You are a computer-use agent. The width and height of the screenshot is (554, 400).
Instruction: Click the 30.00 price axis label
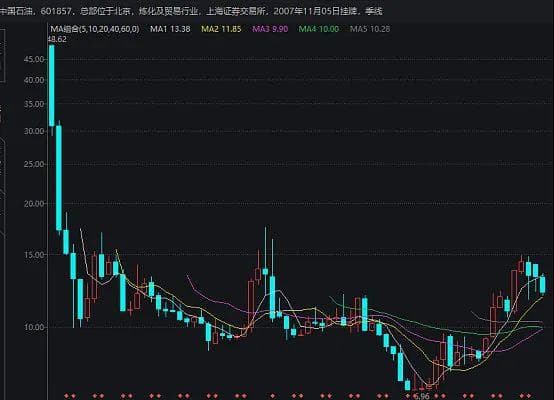tap(34, 131)
